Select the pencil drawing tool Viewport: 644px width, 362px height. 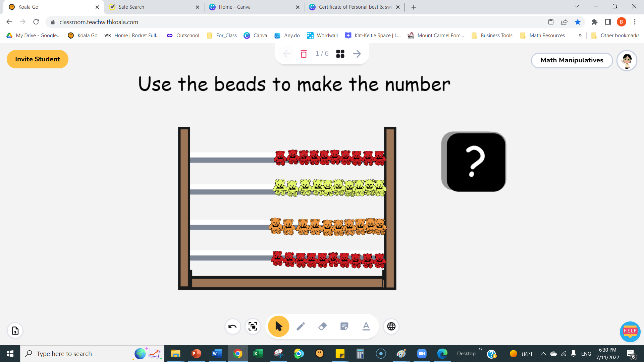pyautogui.click(x=301, y=326)
